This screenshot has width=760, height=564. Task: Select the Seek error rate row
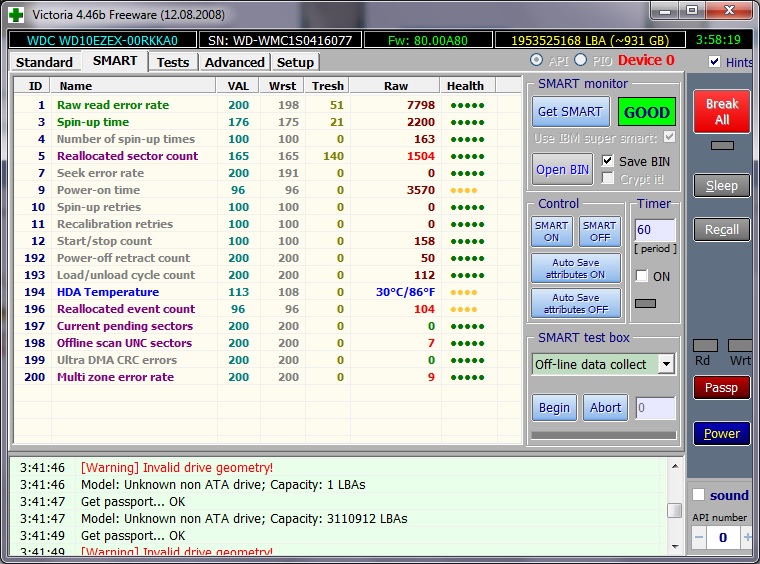coord(268,172)
